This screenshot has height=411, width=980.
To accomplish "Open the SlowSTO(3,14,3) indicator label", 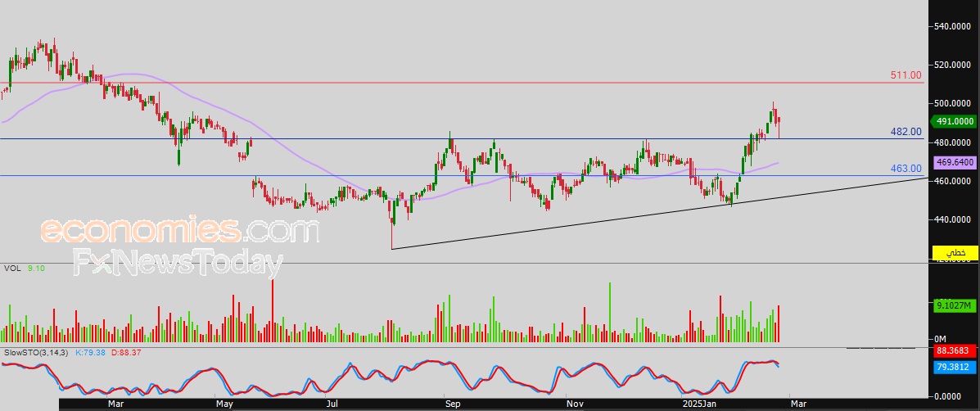I will pos(36,352).
